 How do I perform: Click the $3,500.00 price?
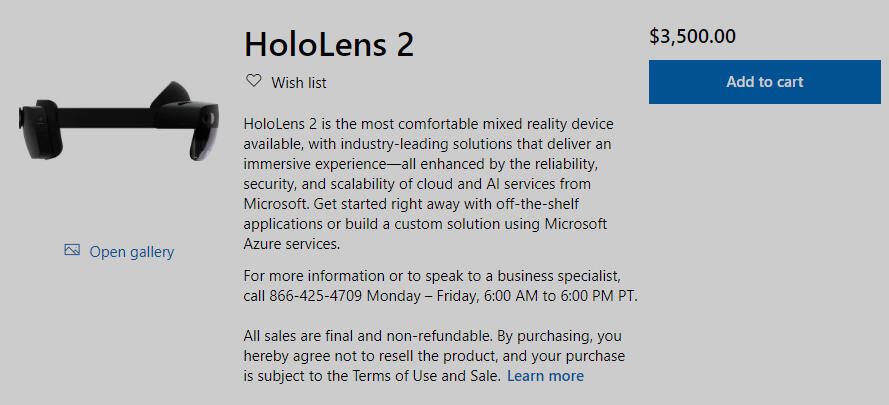692,37
